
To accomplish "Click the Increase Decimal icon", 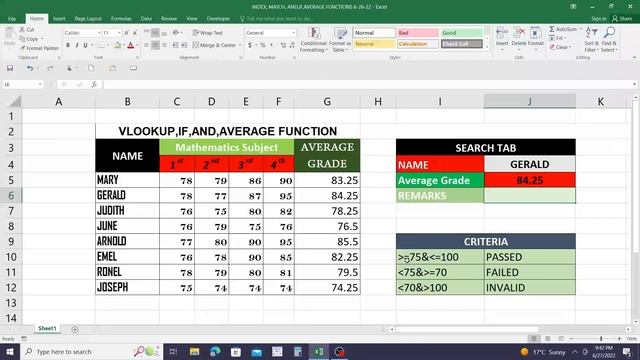I will click(283, 45).
